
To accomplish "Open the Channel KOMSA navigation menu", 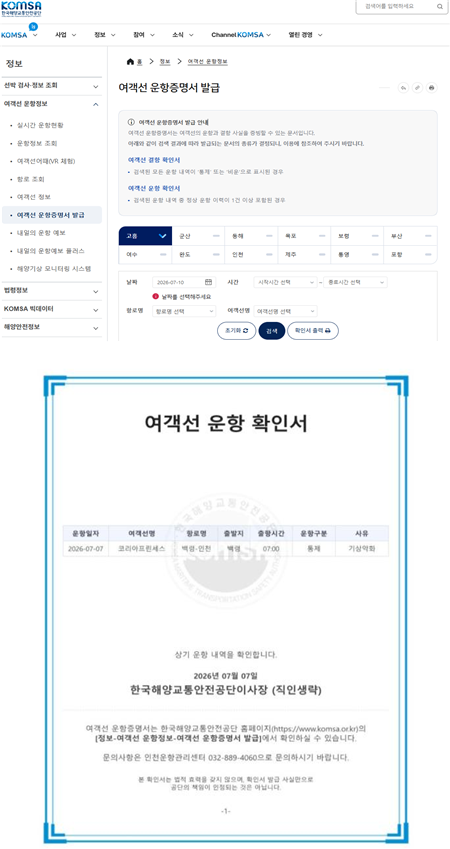I will pyautogui.click(x=242, y=35).
